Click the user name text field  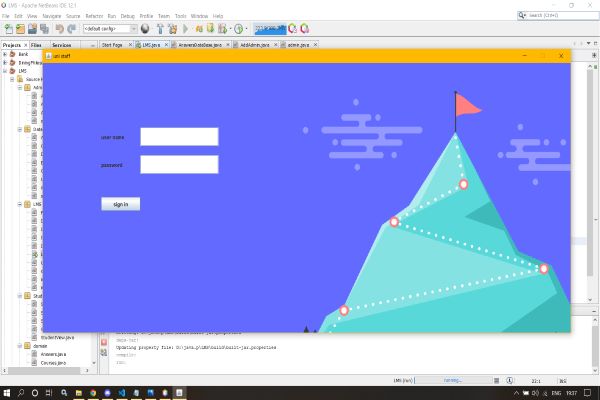179,137
